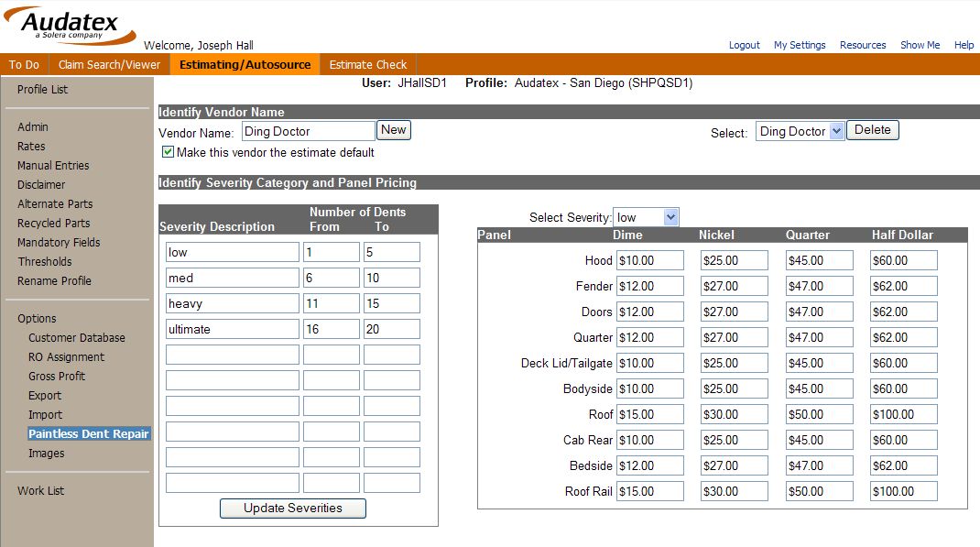
Task: Click the Logout link
Action: click(745, 45)
